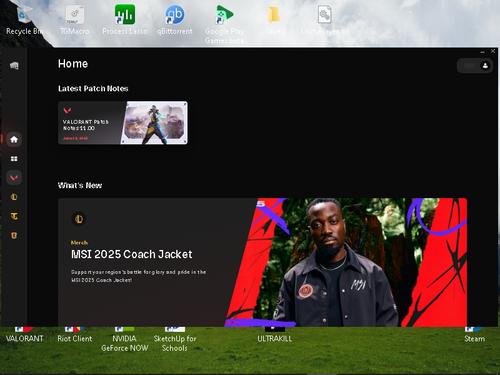Click the VALORANT logo on patch notes card

tap(67, 110)
